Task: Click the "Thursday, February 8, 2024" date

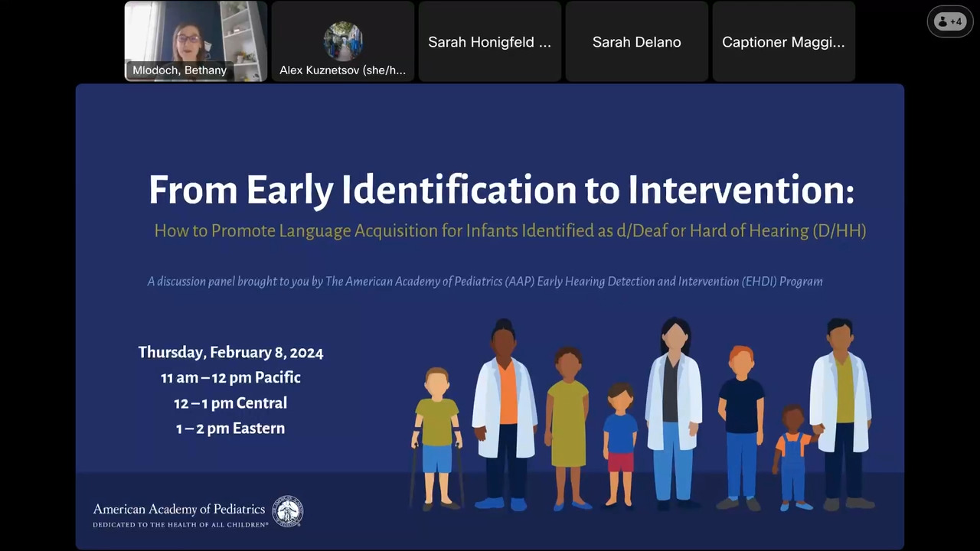Action: tap(230, 353)
